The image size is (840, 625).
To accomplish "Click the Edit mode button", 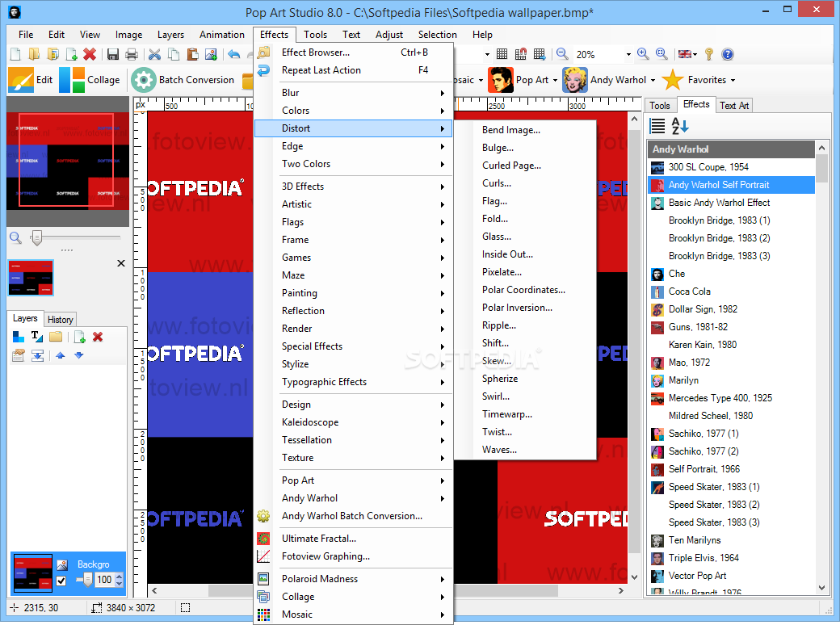I will click(31, 80).
